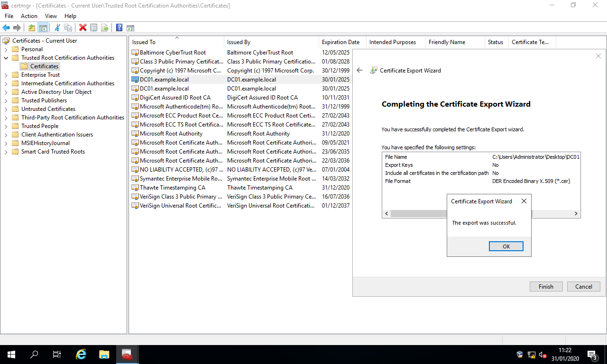The width and height of the screenshot is (607, 364).
Task: Open File Explorer from the taskbar
Action: tap(104, 354)
